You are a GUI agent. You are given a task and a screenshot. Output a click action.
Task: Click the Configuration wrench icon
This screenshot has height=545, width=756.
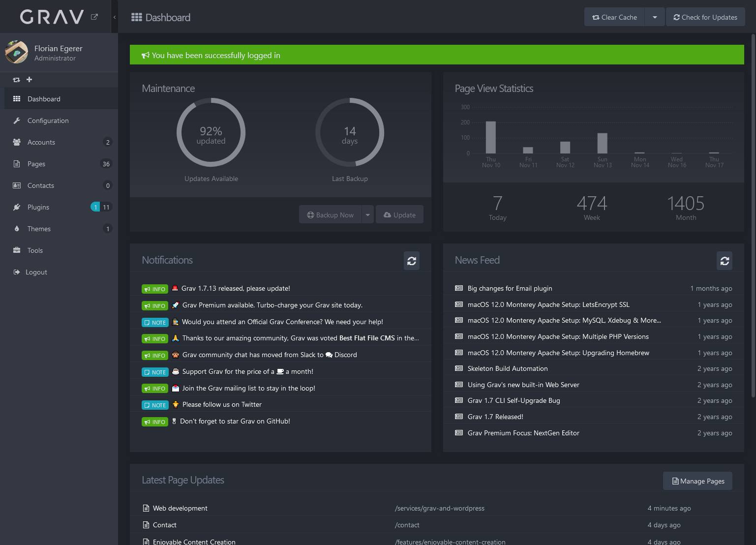17,121
